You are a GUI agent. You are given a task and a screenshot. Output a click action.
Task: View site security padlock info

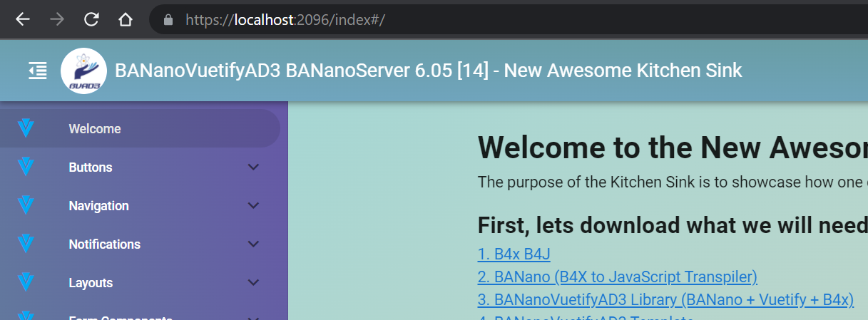point(168,19)
